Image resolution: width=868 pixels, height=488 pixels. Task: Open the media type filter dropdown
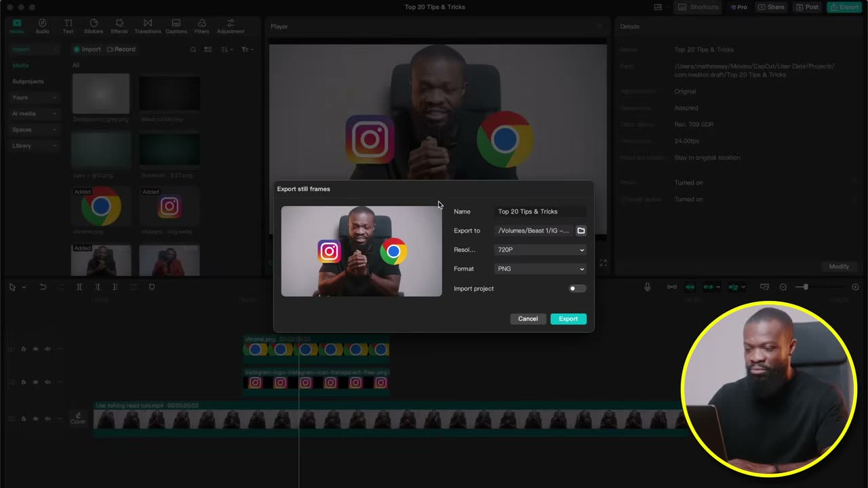248,49
